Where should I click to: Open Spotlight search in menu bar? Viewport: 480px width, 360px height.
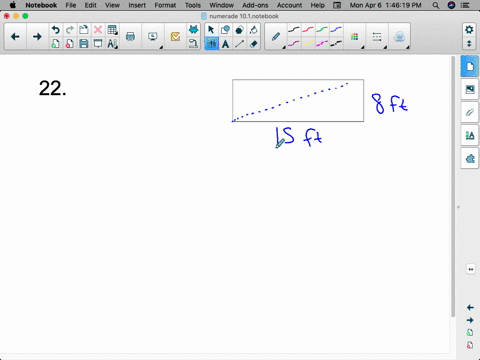click(x=435, y=5)
